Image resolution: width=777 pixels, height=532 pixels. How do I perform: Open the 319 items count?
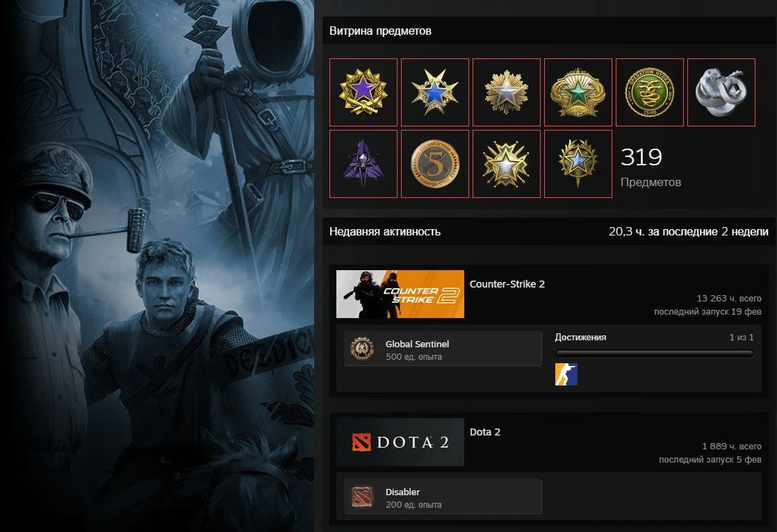point(651,167)
